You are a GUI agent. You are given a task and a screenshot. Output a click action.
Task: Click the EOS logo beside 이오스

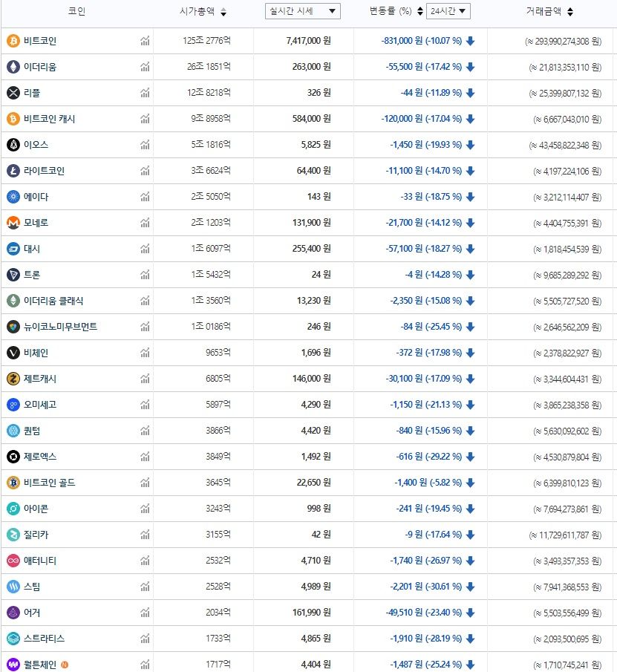pos(13,145)
